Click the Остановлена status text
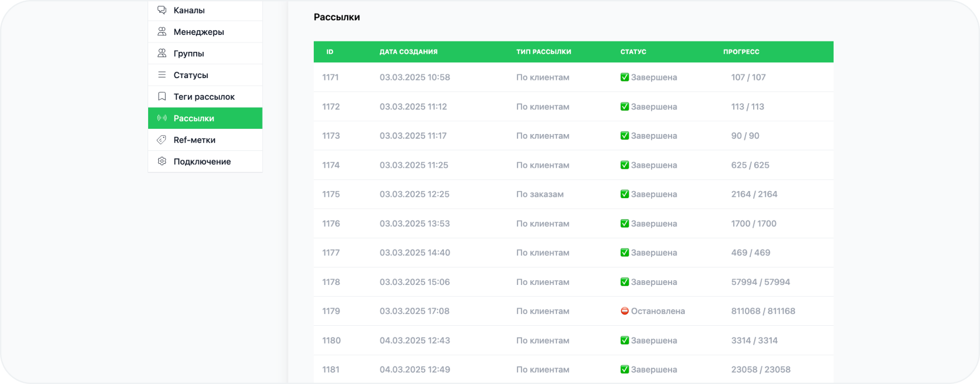 pyautogui.click(x=657, y=311)
